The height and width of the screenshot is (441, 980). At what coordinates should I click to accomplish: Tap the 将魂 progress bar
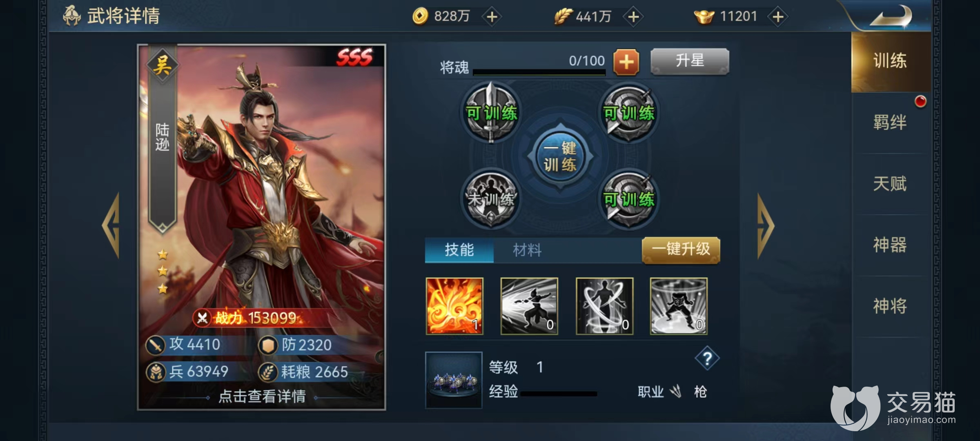[x=539, y=72]
